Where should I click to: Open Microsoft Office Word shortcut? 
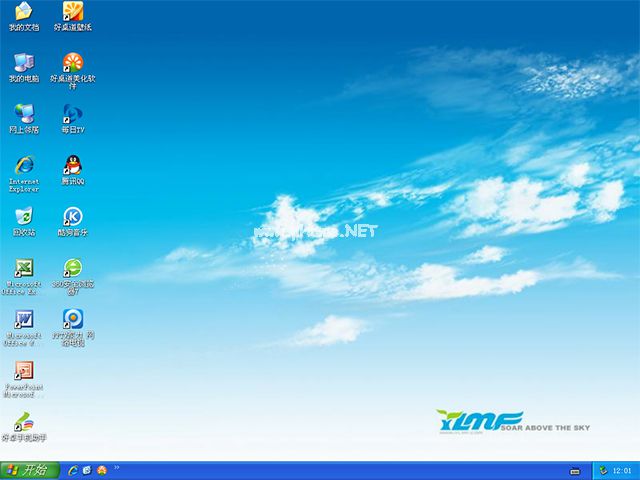tap(23, 320)
